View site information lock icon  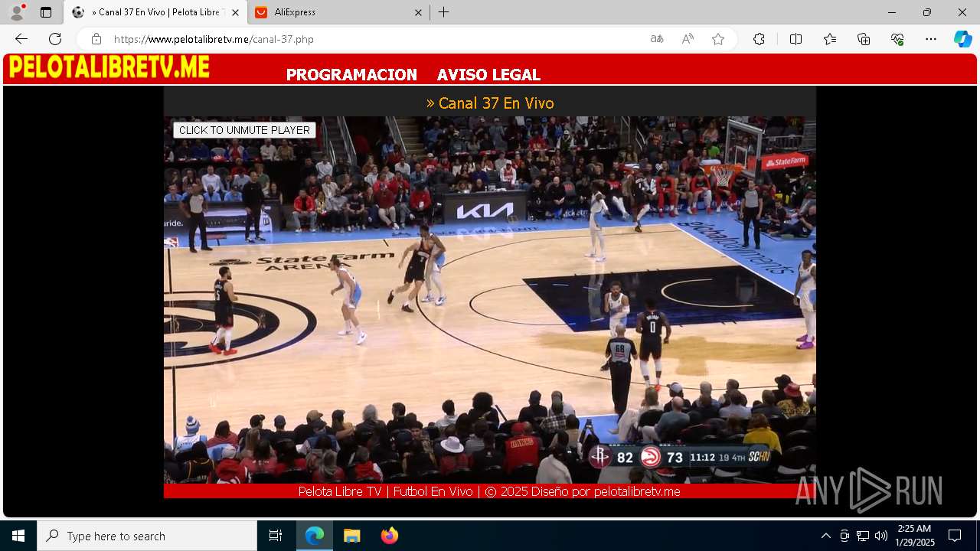(96, 39)
